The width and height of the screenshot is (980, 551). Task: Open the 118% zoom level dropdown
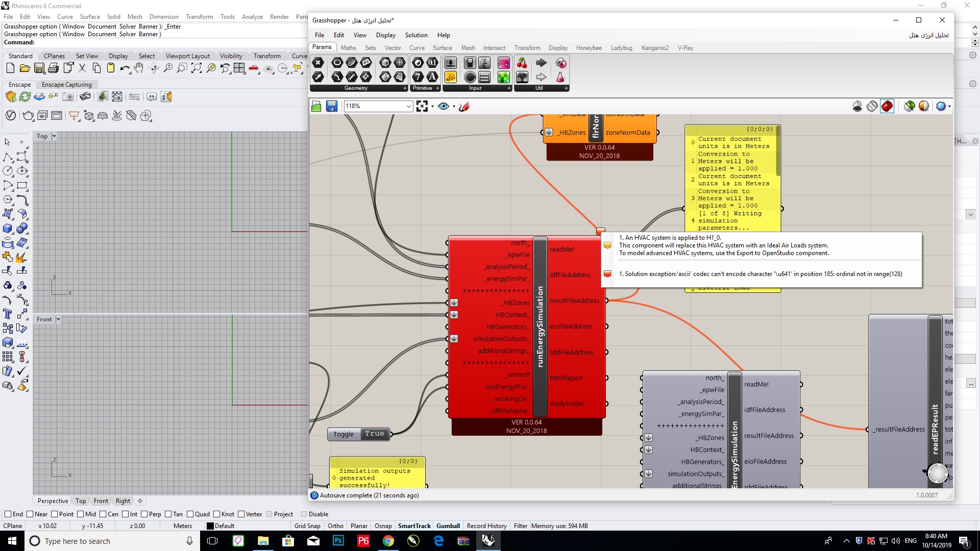point(408,106)
